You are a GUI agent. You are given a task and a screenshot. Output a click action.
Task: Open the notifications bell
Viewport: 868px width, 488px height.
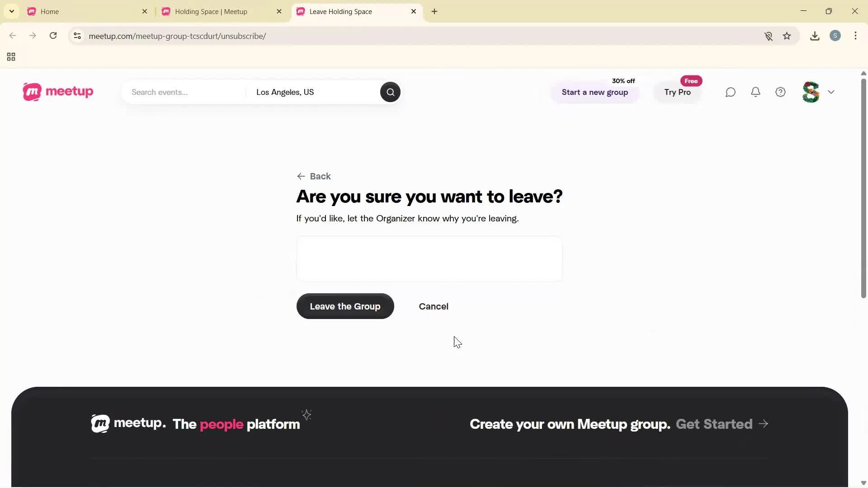tap(755, 92)
